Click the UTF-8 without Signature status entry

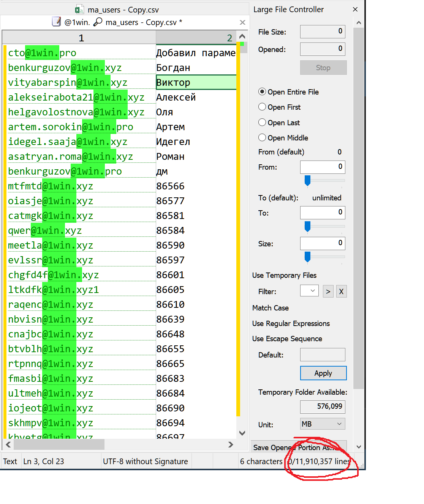146,461
